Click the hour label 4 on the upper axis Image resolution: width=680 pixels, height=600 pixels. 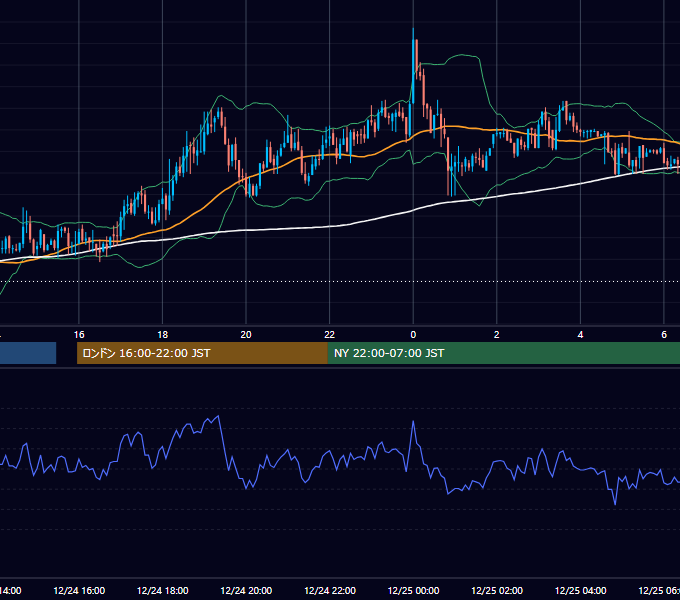(x=580, y=335)
